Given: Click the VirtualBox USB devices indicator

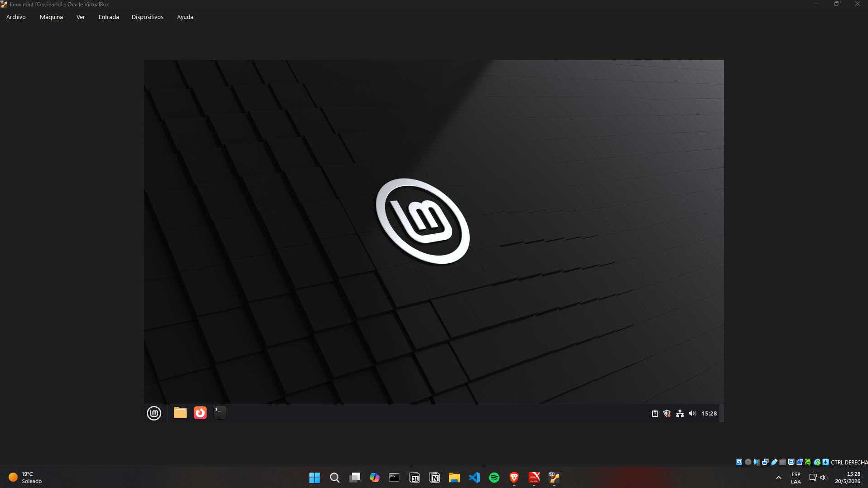Looking at the screenshot, I should click(774, 462).
